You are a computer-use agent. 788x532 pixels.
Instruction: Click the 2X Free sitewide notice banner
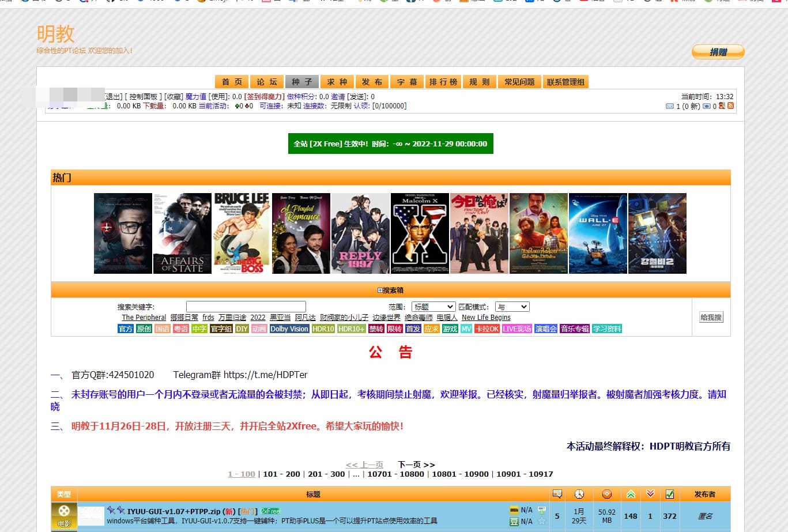(390, 144)
